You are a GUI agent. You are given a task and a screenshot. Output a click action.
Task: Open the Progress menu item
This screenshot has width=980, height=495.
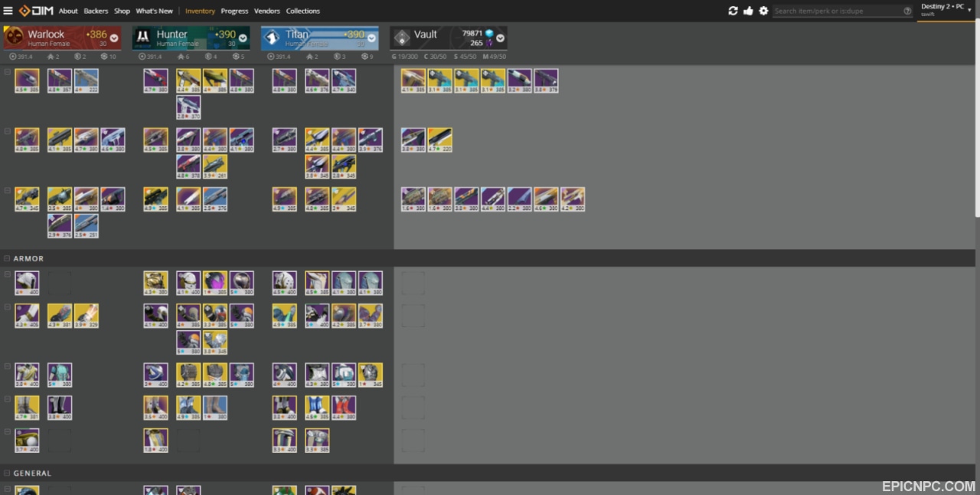[x=234, y=11]
